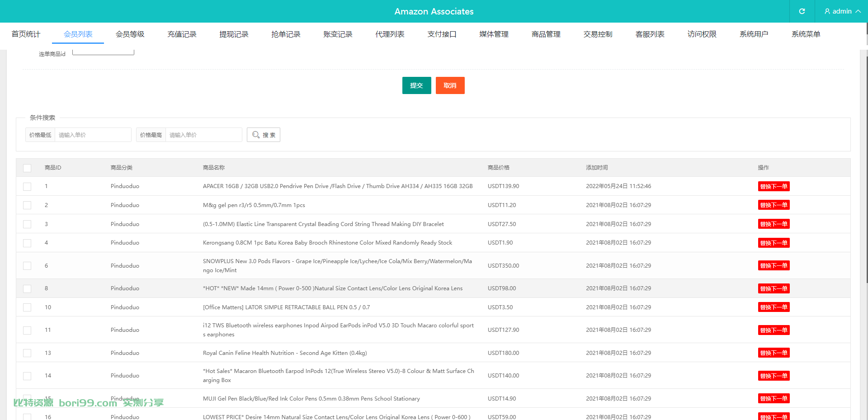
Task: Click the 价格最高 price input field
Action: (x=203, y=135)
